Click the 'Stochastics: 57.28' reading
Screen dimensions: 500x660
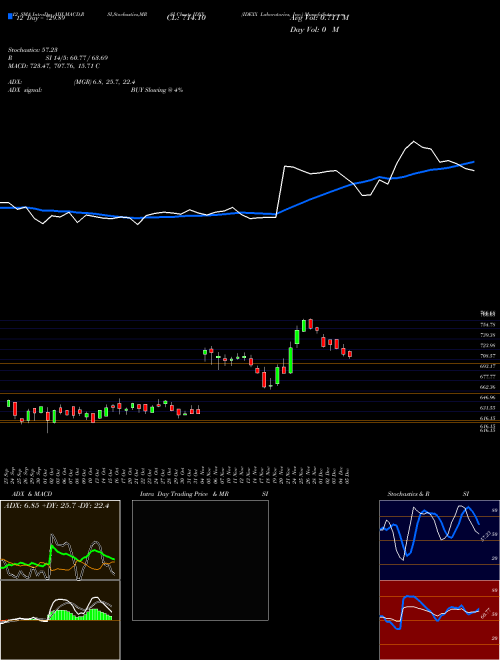[x=32, y=50]
